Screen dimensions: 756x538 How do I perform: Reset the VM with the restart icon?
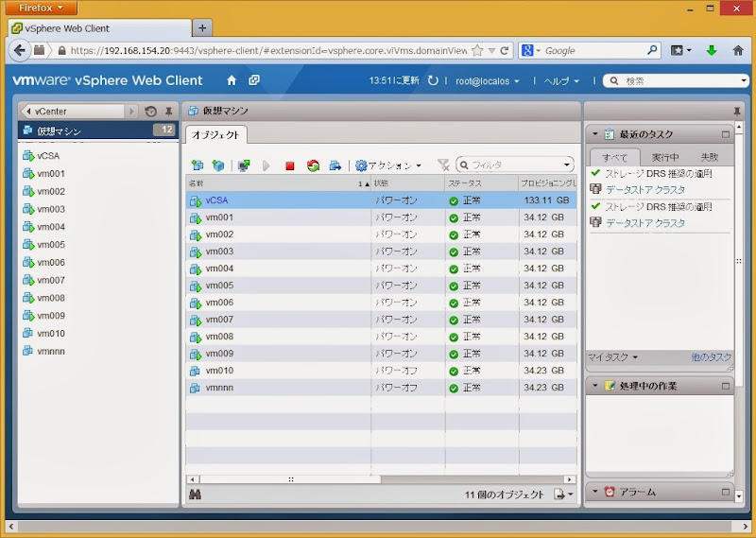point(313,165)
